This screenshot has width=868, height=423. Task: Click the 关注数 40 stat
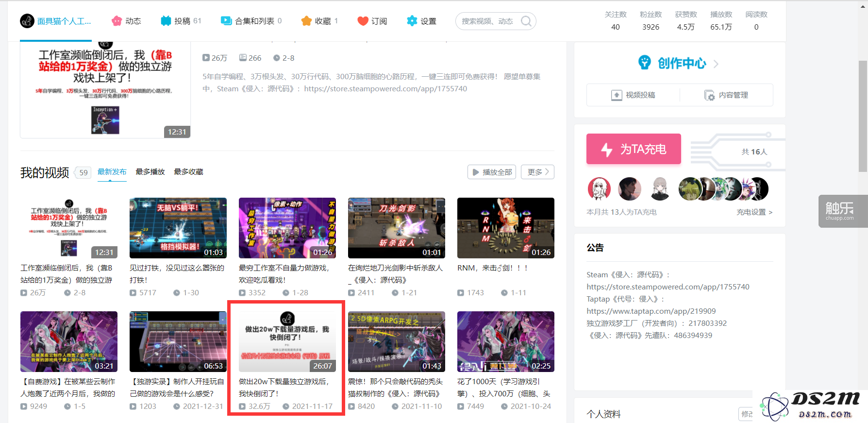(616, 21)
